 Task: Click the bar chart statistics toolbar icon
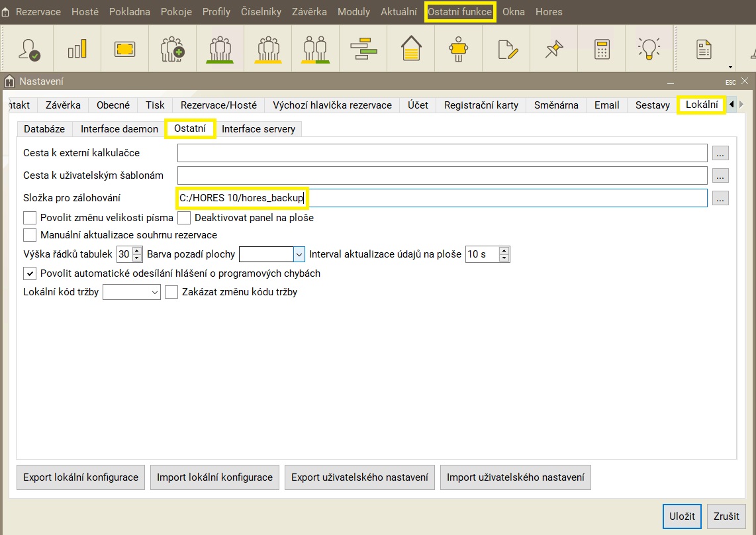point(77,49)
